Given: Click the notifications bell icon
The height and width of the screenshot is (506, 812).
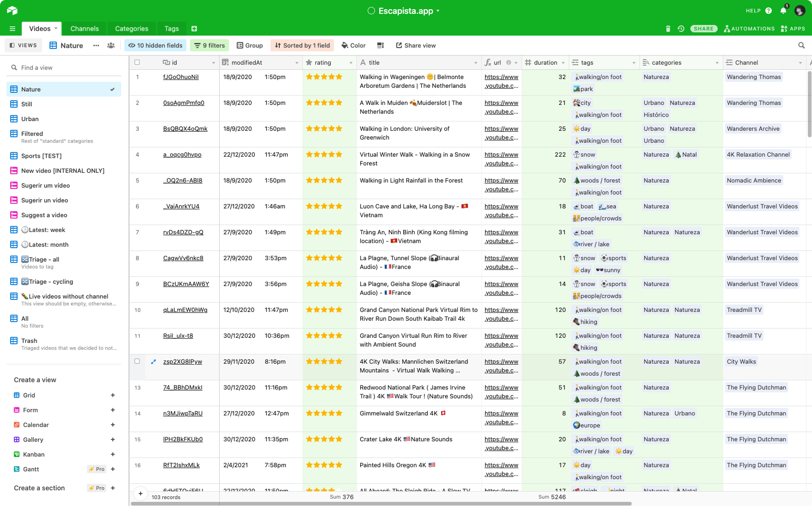Looking at the screenshot, I should point(783,11).
